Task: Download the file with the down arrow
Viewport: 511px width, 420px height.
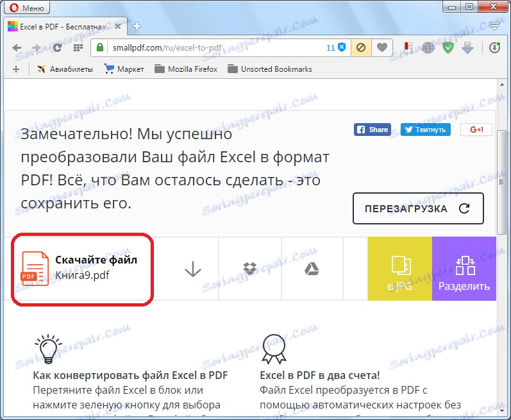Action: point(193,269)
